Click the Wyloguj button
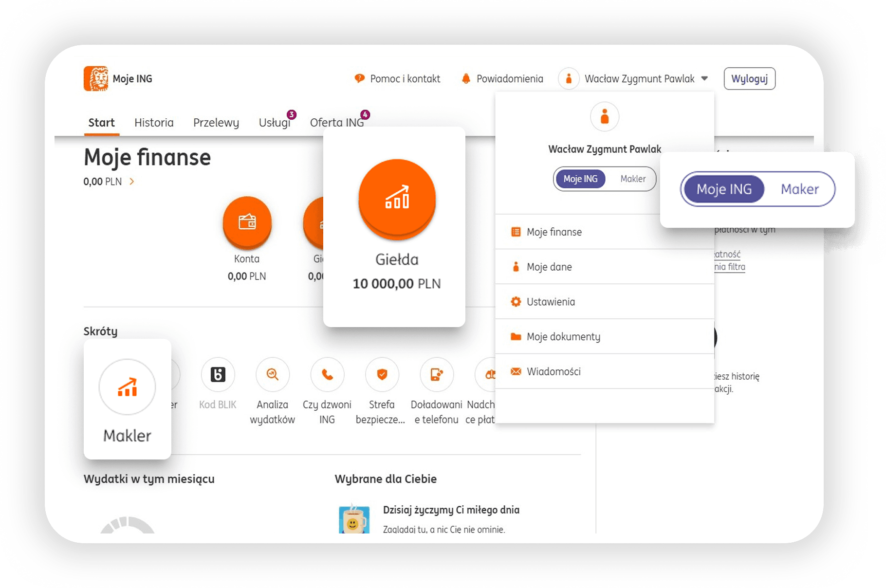Viewport: 886px width, 588px height. click(749, 79)
